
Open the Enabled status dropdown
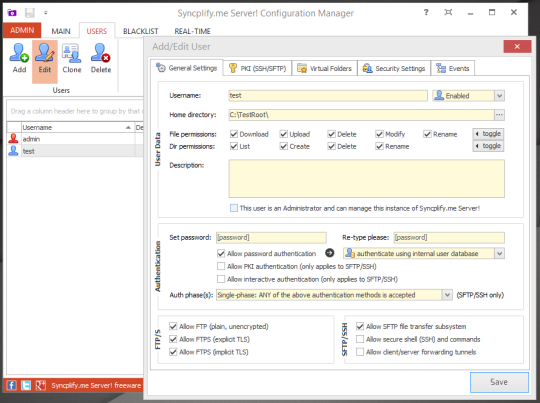[499, 96]
